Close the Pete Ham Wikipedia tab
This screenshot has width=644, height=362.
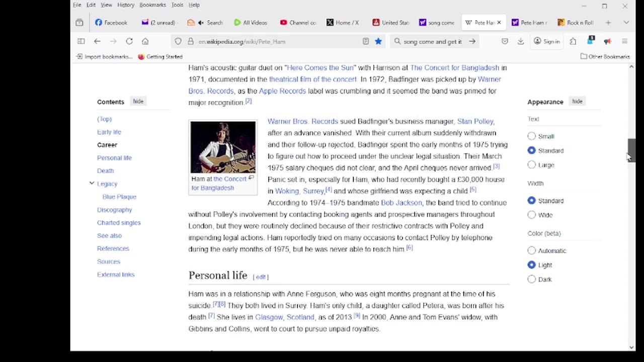coord(499,23)
